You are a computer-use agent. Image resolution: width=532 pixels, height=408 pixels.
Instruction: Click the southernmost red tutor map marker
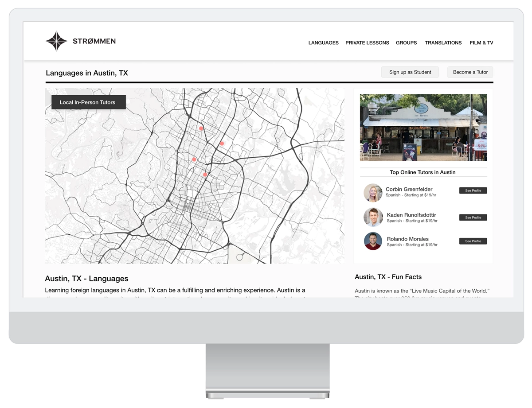pos(205,175)
